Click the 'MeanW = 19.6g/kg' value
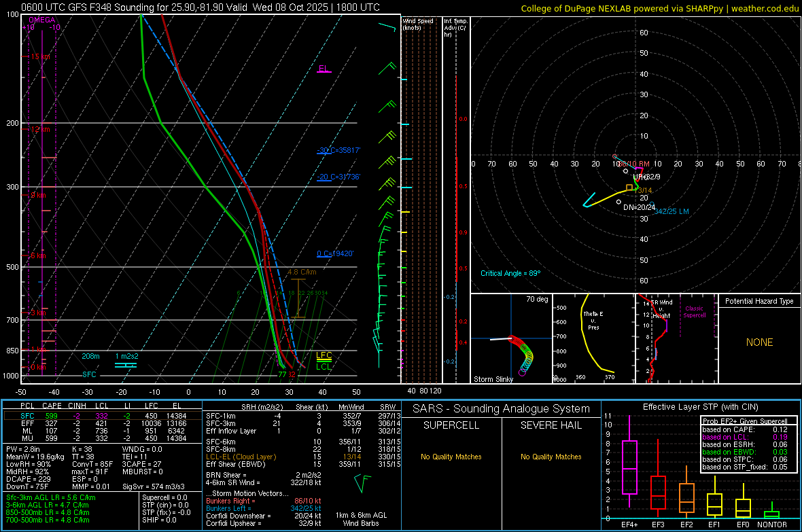This screenshot has width=802, height=532. 35,457
